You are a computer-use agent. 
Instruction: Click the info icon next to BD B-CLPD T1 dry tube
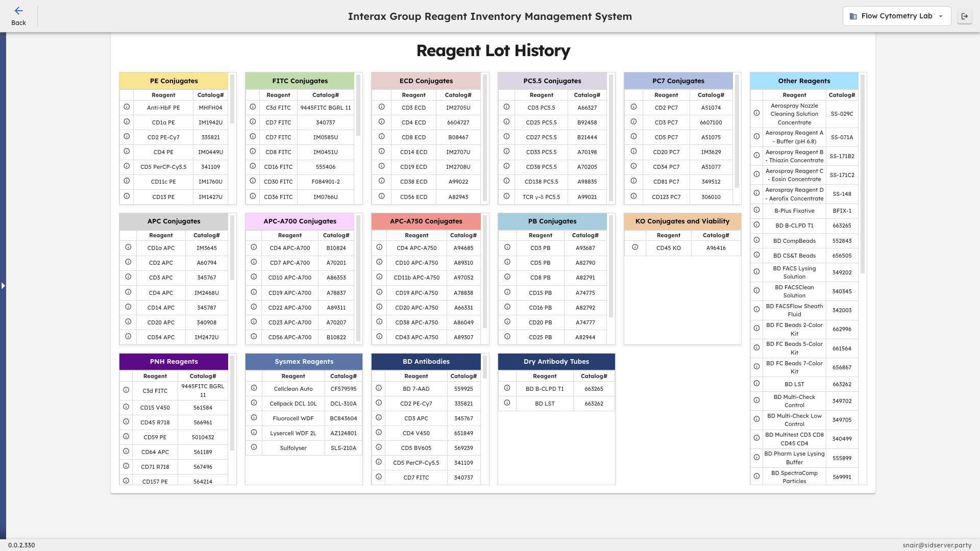pos(507,388)
